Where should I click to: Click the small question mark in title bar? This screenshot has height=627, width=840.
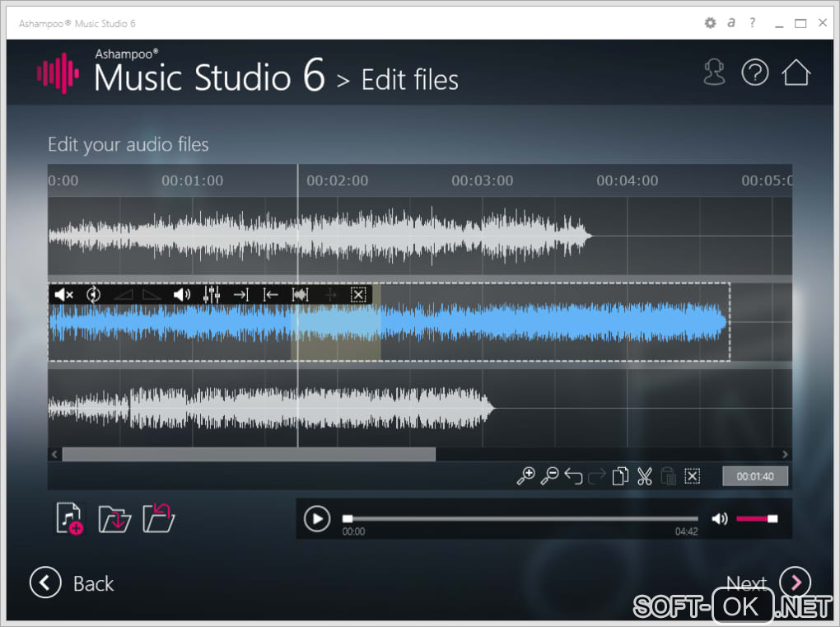pyautogui.click(x=753, y=22)
